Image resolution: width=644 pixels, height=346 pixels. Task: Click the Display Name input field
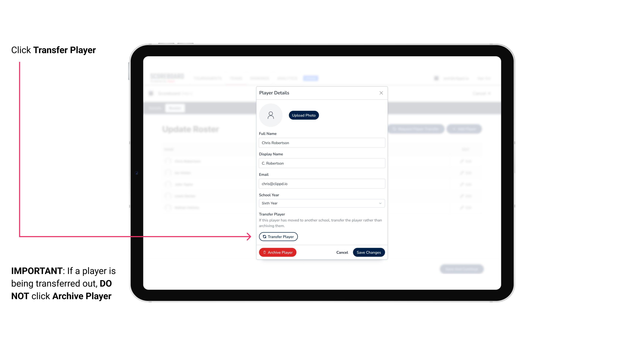(x=321, y=163)
